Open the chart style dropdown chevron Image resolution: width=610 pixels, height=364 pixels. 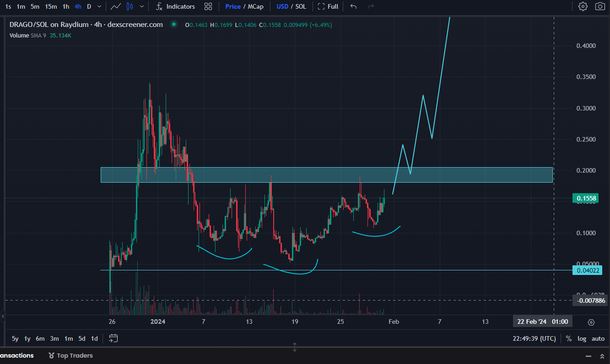[141, 6]
